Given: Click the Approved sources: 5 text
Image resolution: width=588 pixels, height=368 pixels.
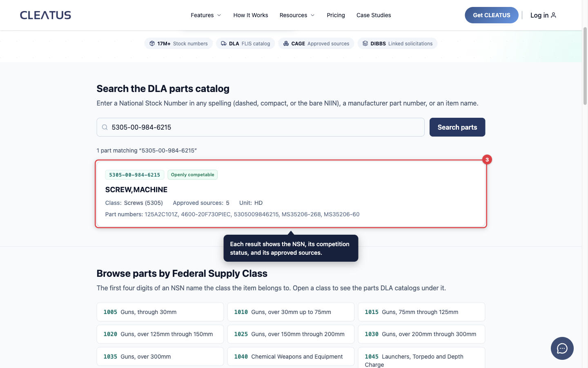Looking at the screenshot, I should 201,203.
